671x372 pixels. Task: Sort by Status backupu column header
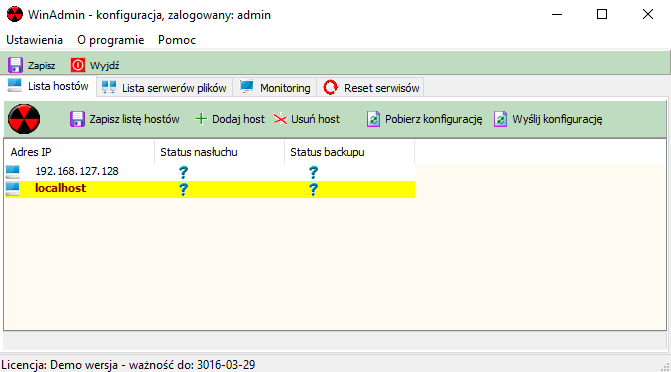[x=350, y=152]
